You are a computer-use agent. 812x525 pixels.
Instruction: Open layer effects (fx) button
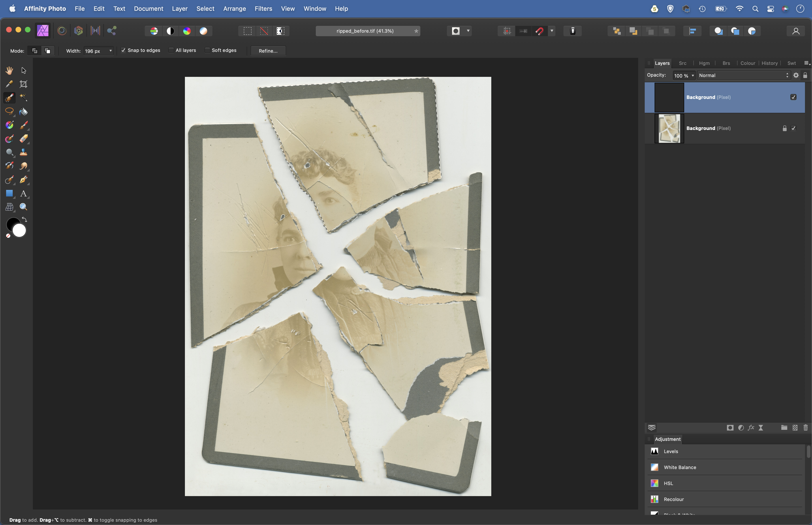pyautogui.click(x=751, y=427)
